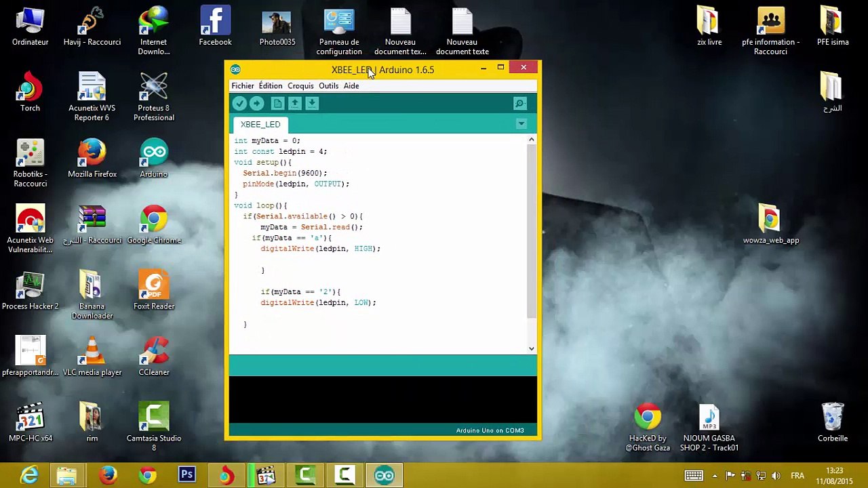The width and height of the screenshot is (868, 488).
Task: Open the Serial Monitor magnifier icon
Action: point(519,103)
